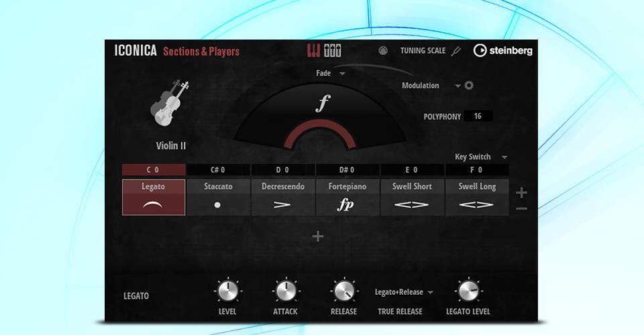Click the Attack knob

pyautogui.click(x=285, y=291)
